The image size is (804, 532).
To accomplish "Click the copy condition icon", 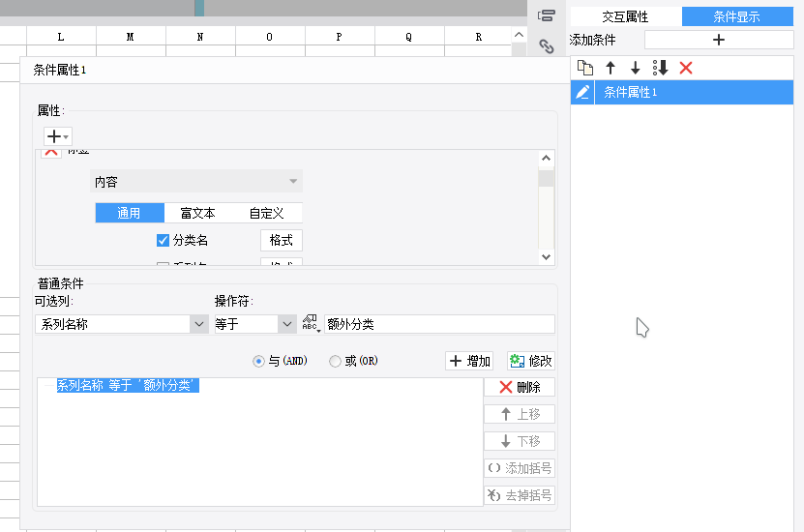I will (584, 68).
